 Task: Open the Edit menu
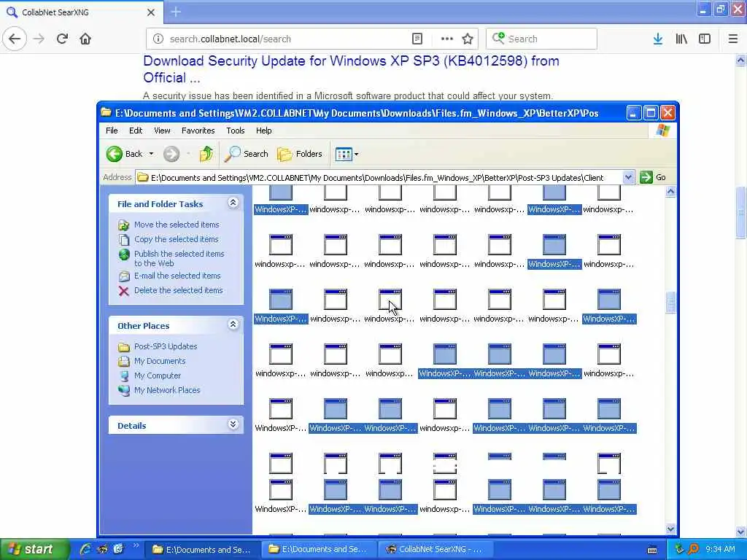tap(135, 131)
